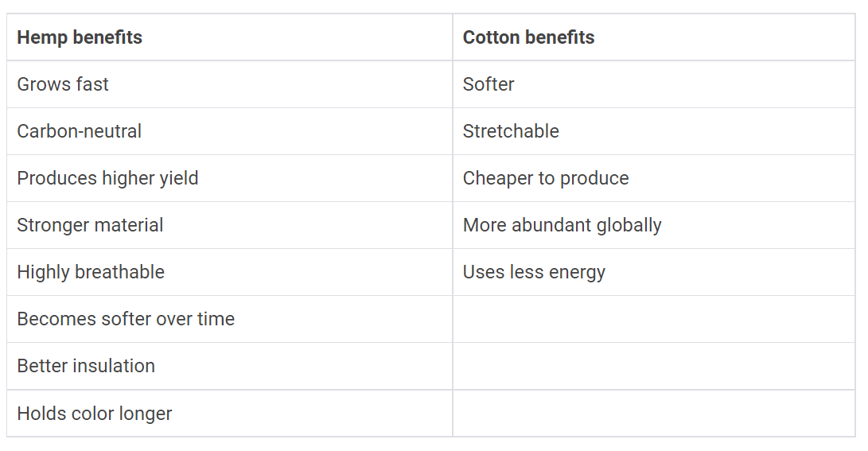Click the 'Holds color longer' cell
The height and width of the screenshot is (451, 868).
(95, 414)
